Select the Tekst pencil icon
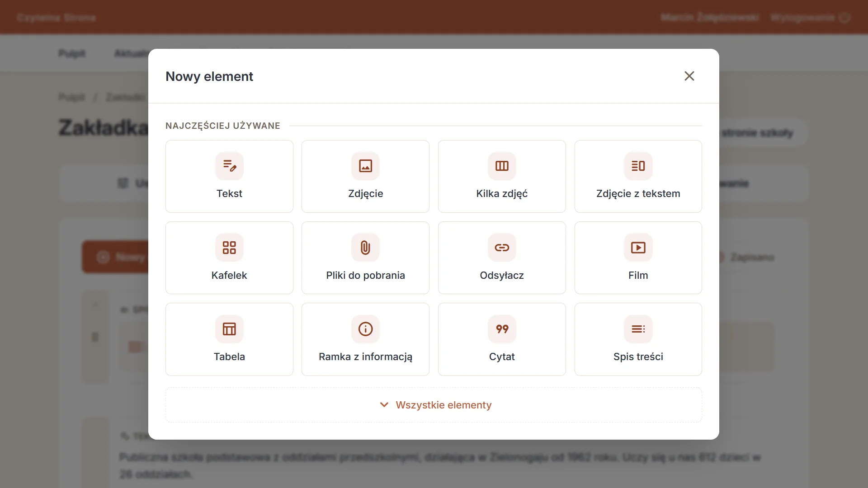 pos(230,166)
